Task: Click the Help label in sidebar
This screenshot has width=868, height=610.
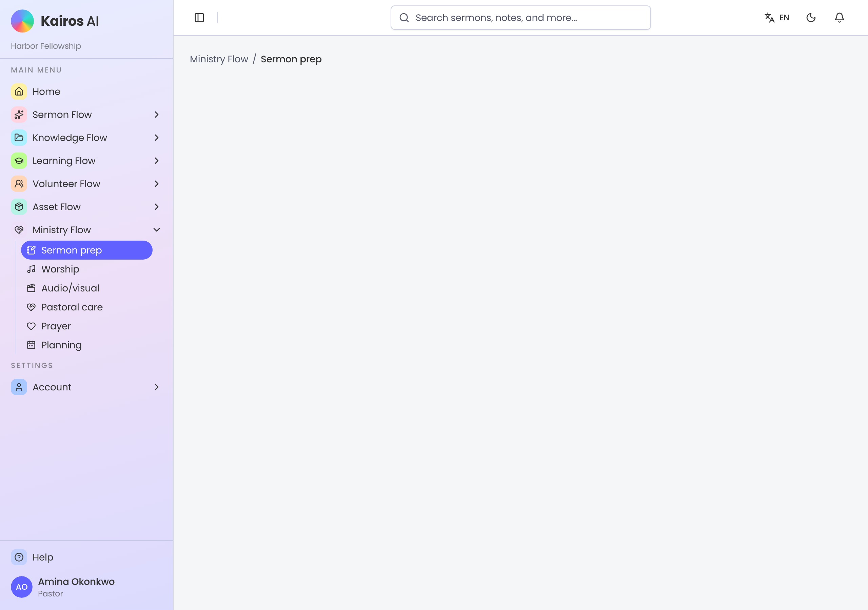Action: [x=43, y=557]
